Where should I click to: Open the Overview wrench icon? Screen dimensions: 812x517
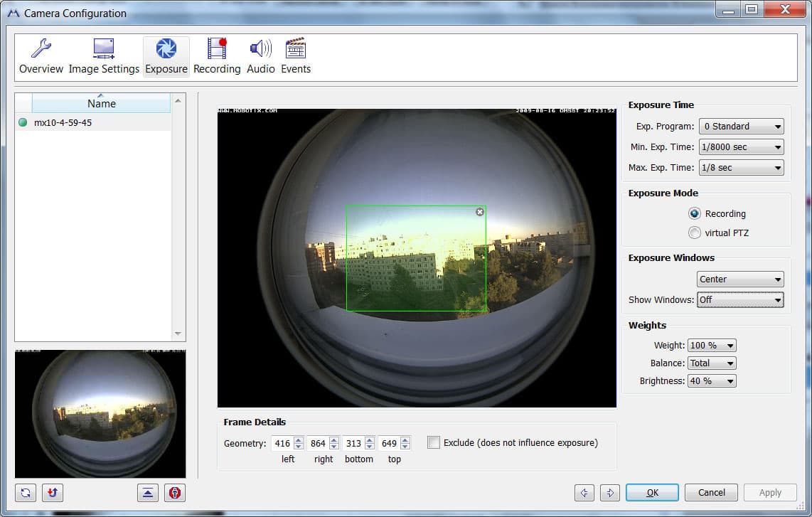(x=41, y=48)
